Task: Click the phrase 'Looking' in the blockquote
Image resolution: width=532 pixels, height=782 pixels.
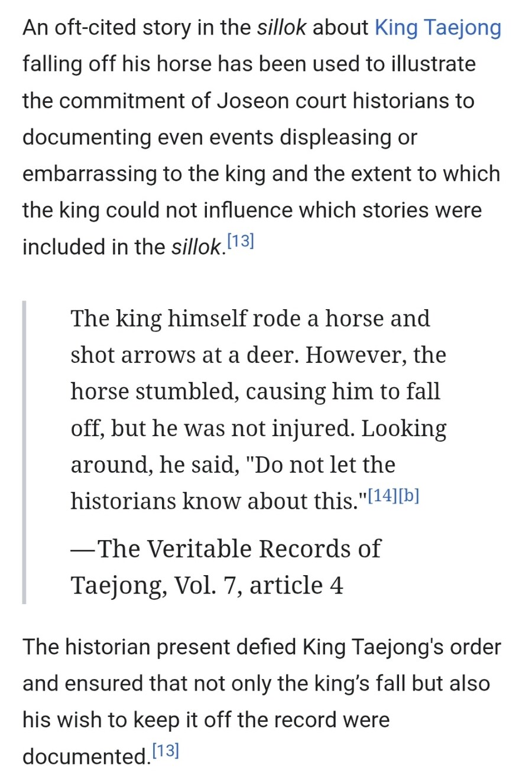Action: coord(404,429)
